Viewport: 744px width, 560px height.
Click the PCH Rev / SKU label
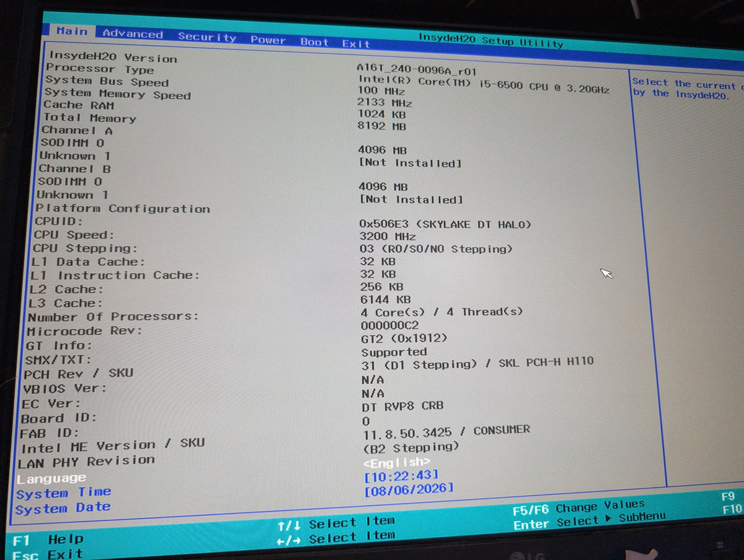pyautogui.click(x=78, y=374)
